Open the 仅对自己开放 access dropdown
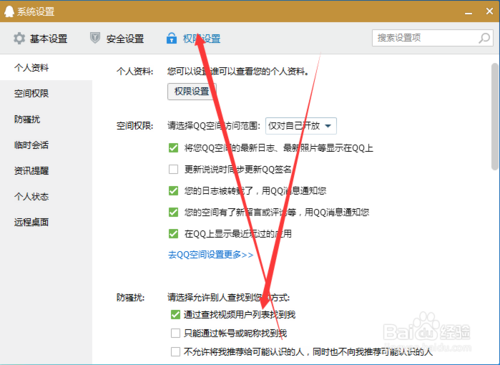 click(301, 126)
